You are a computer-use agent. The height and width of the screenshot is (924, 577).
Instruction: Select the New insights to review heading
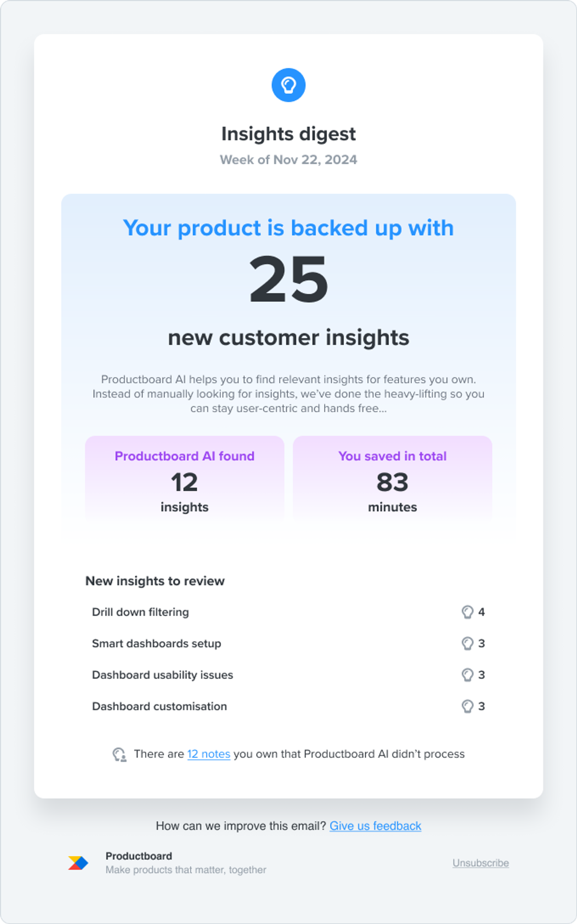[155, 580]
